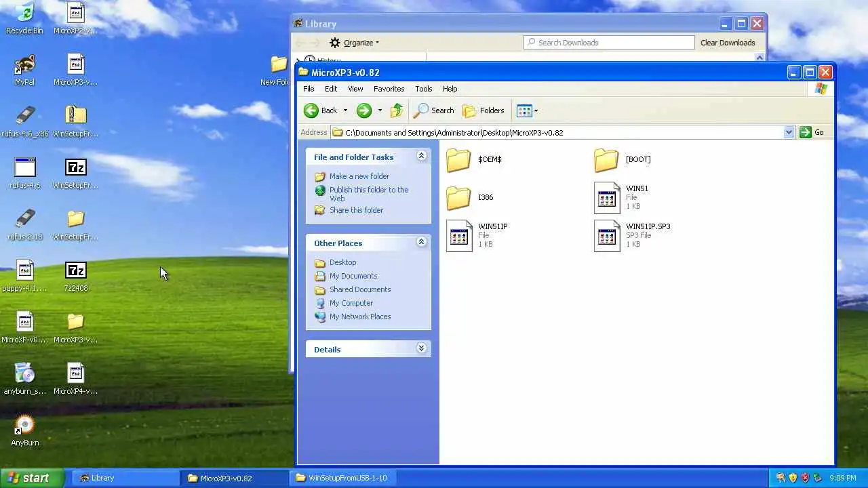This screenshot has height=488, width=868.
Task: Expand the Details panel
Action: (x=421, y=348)
